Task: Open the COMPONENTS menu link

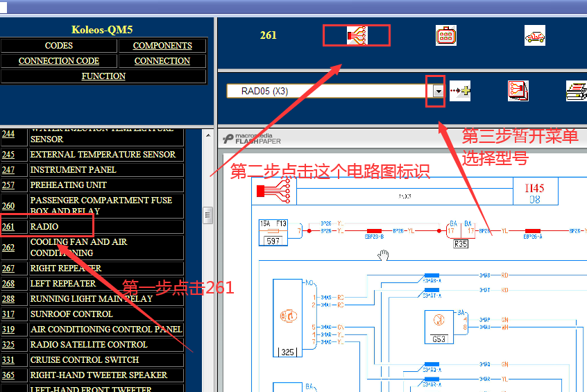Action: point(162,46)
